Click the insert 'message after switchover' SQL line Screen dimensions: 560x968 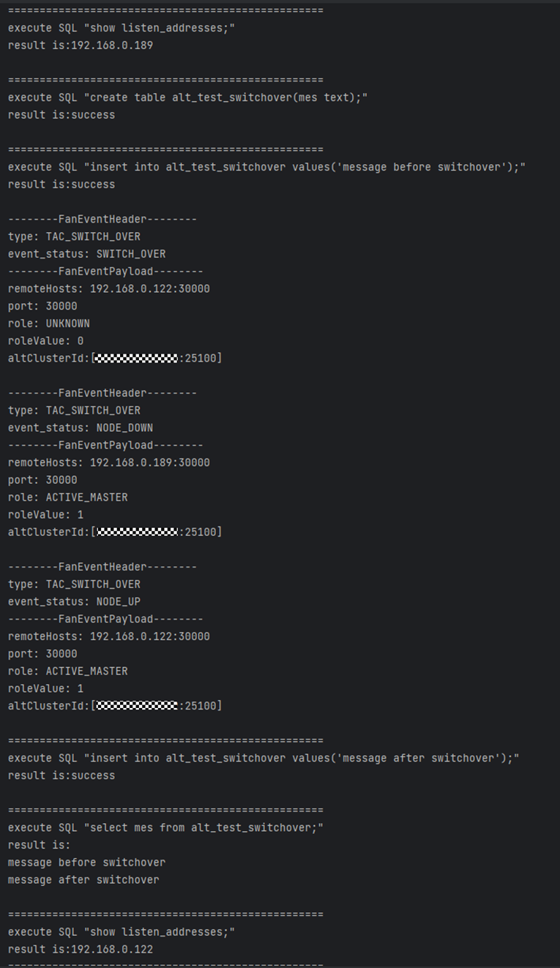(x=264, y=758)
